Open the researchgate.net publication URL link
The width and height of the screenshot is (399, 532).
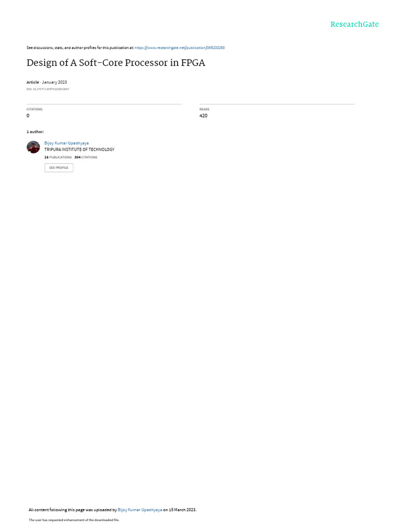click(179, 48)
